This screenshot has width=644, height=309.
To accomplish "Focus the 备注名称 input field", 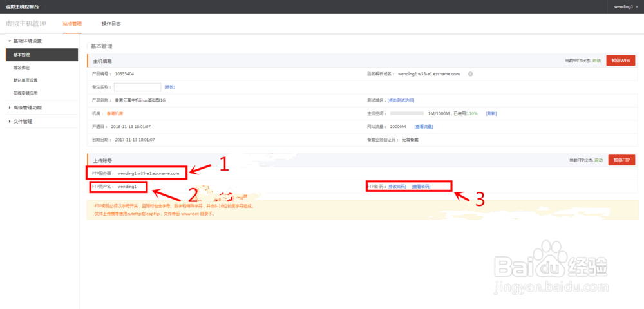I will tap(137, 87).
